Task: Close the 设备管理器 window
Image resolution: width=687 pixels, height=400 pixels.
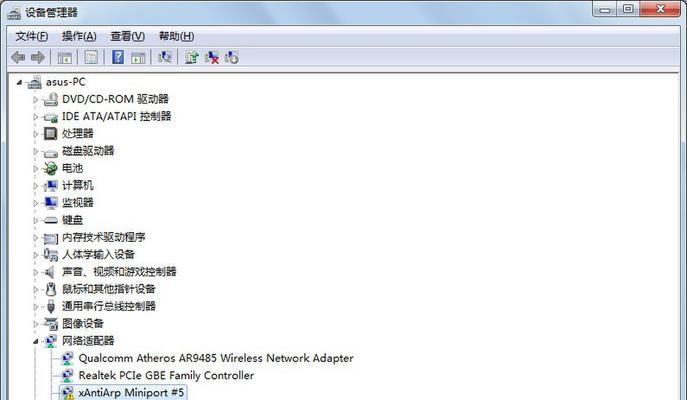Action: (660, 9)
